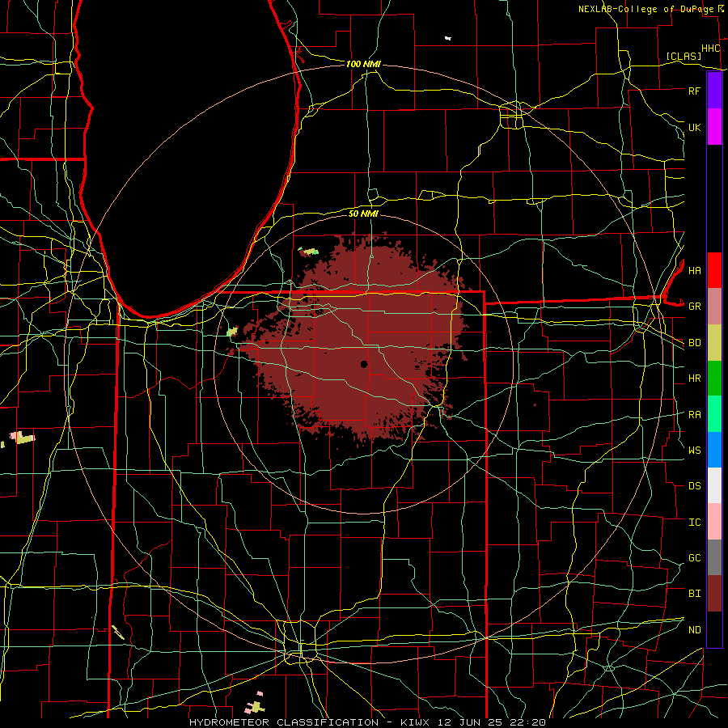Click the HR legend label
Viewport: 728px width, 728px height.
point(694,379)
